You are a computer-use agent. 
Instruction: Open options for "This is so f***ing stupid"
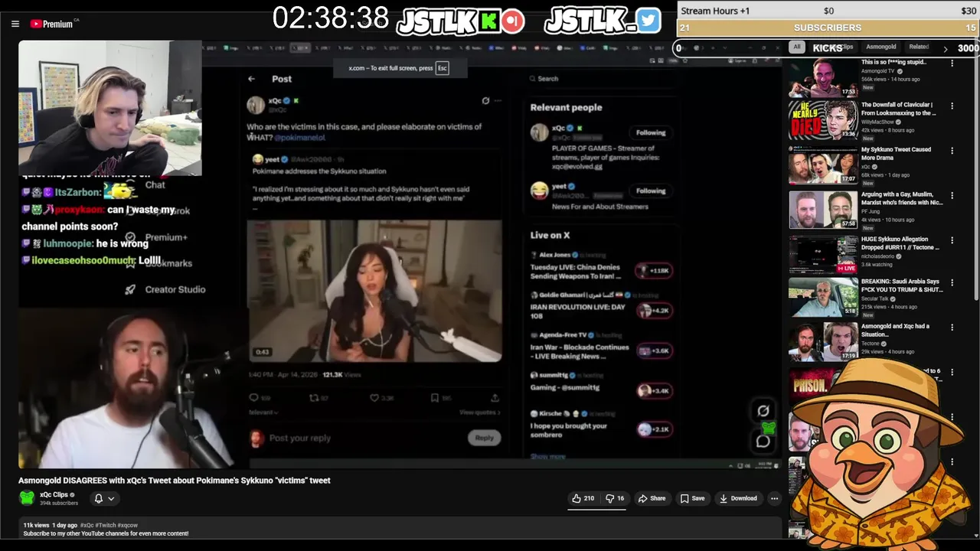952,63
